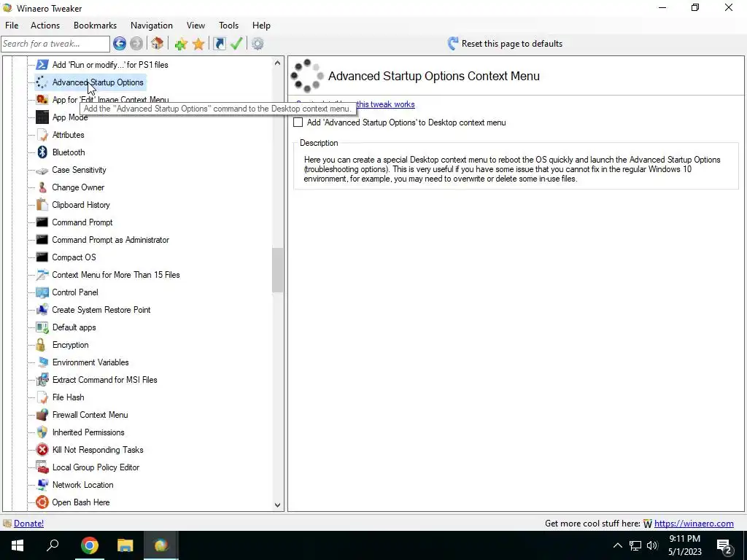
Task: Click the volume speaker tray icon
Action: [x=652, y=545]
